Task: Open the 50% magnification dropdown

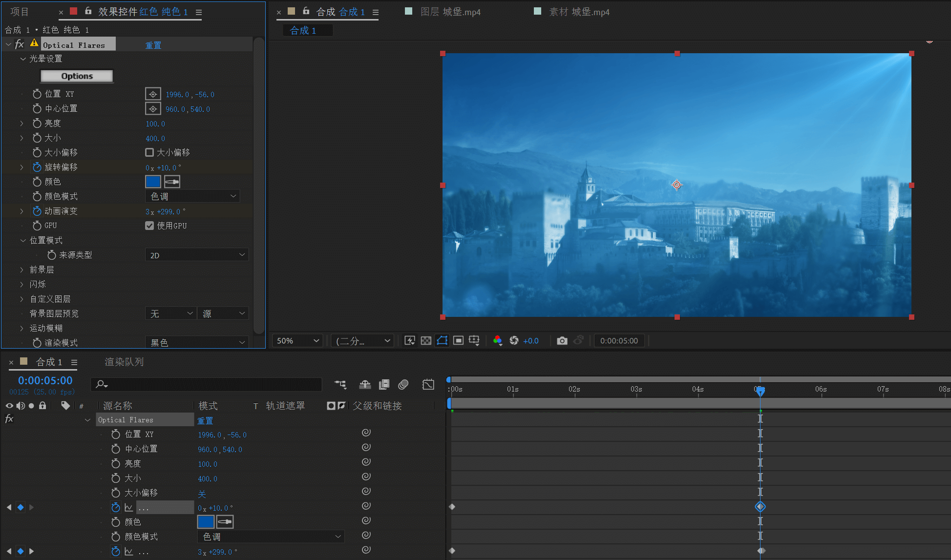Action: pyautogui.click(x=297, y=340)
